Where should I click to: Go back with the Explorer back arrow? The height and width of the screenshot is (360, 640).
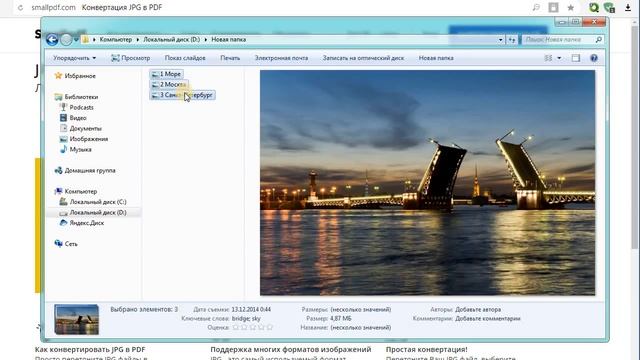click(52, 40)
